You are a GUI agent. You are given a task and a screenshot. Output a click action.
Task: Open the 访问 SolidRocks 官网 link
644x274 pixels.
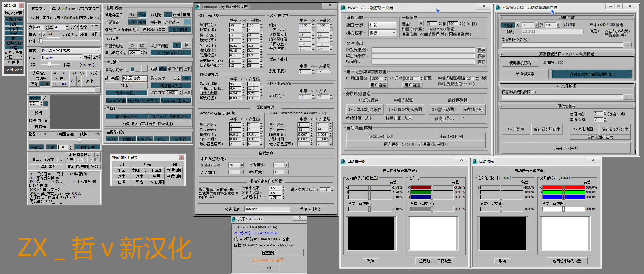[x=267, y=260]
